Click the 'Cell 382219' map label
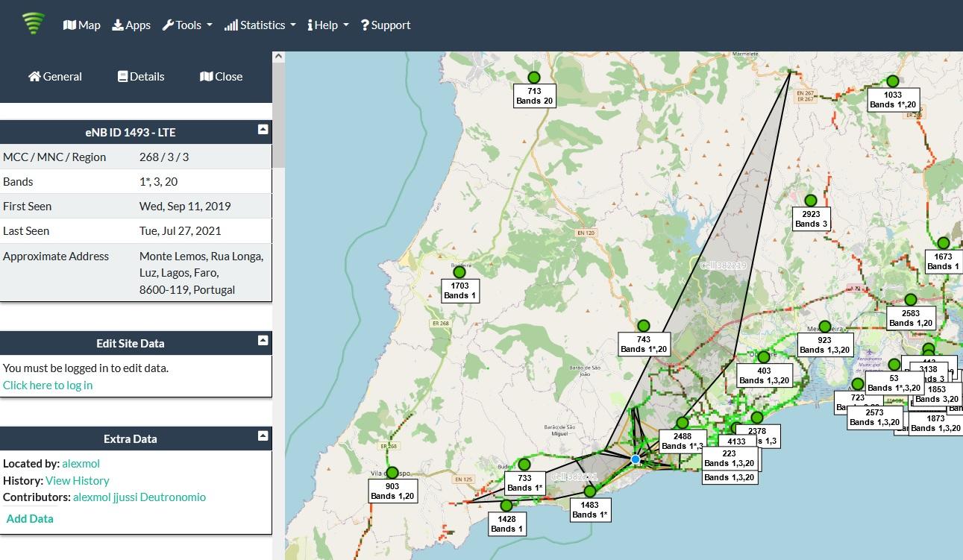This screenshot has width=963, height=560. coord(723,265)
